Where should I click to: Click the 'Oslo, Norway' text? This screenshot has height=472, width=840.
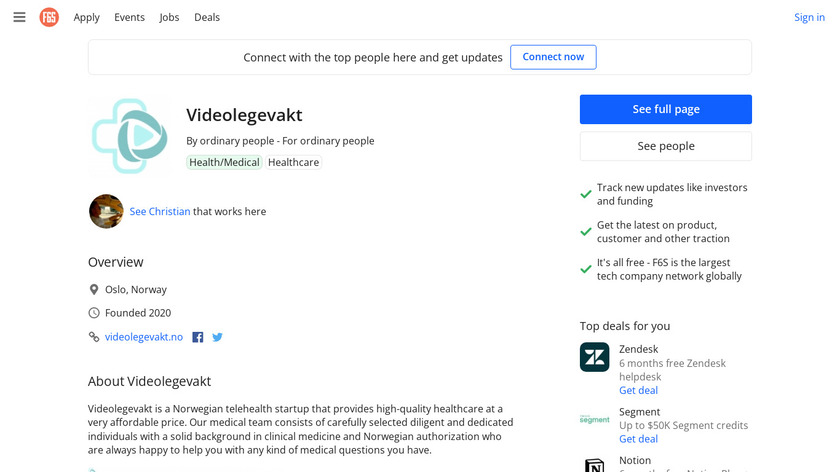pos(136,290)
